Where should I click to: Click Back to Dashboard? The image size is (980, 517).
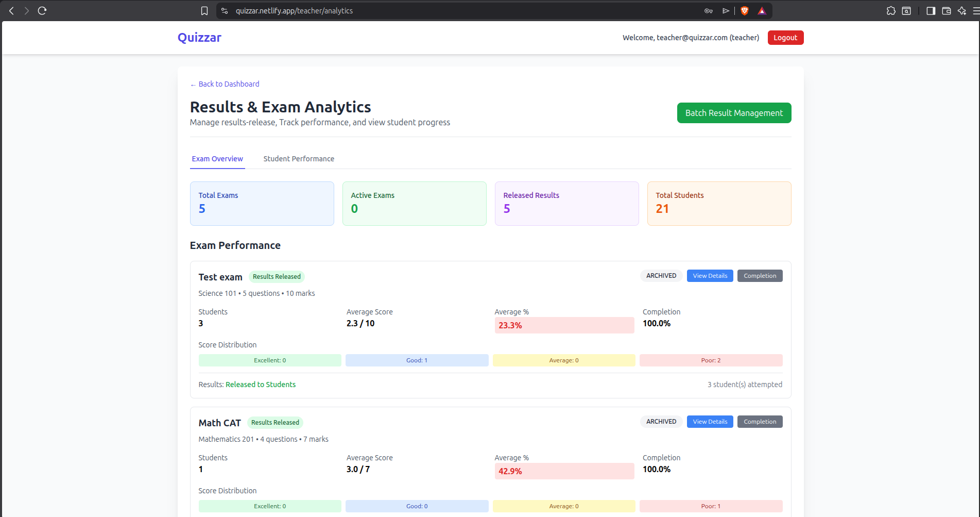[225, 84]
